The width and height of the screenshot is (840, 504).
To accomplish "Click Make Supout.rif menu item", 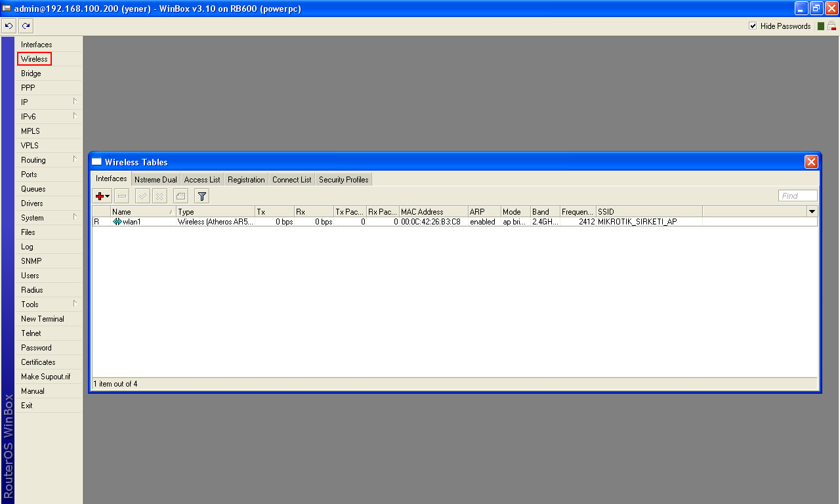I will (49, 377).
